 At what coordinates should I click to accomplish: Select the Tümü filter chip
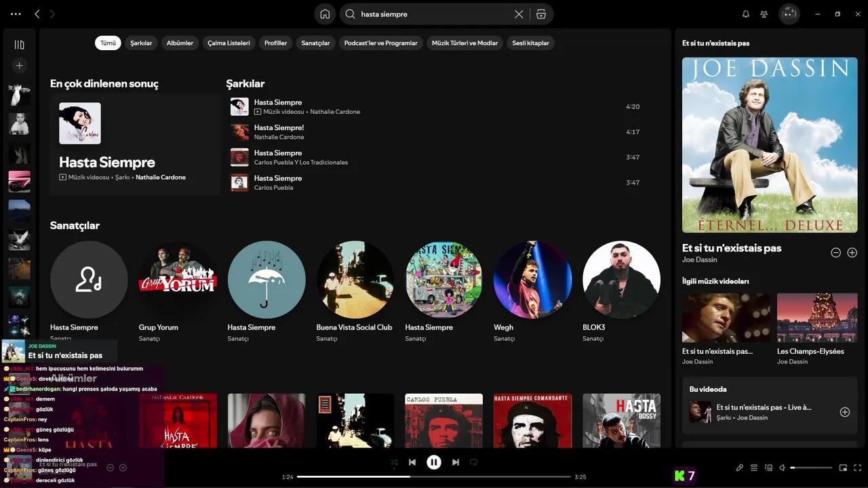coord(108,43)
